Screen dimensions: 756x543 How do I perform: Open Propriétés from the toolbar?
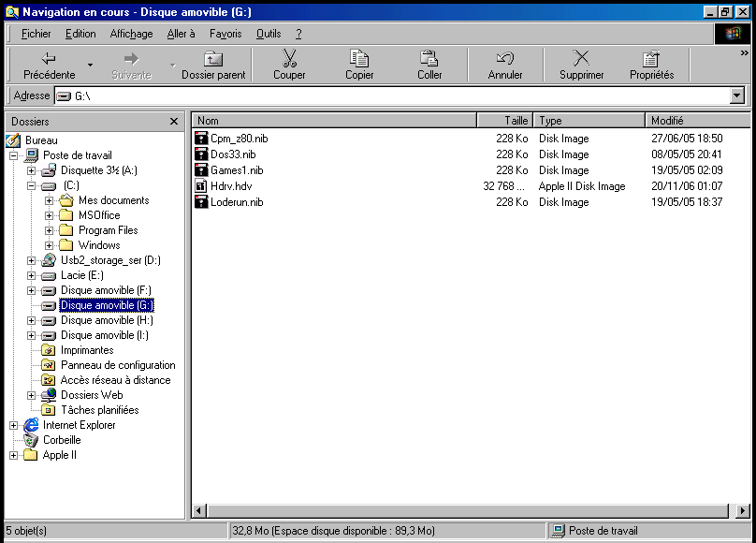(651, 65)
